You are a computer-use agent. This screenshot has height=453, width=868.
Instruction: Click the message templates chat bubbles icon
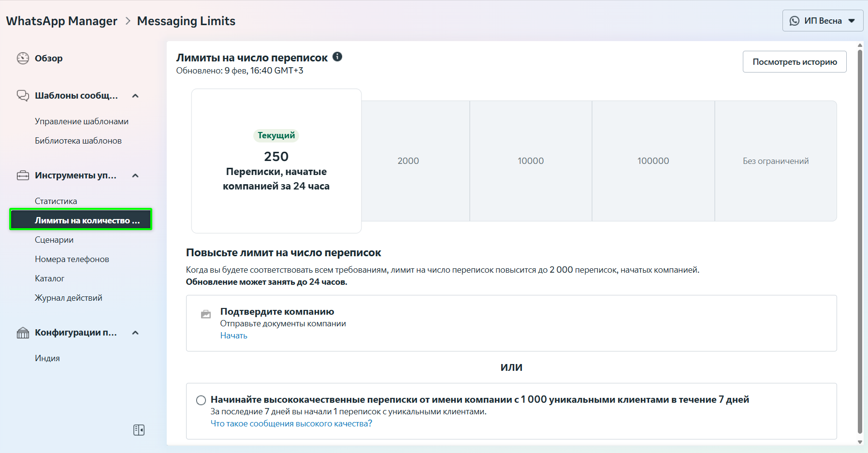tap(23, 96)
